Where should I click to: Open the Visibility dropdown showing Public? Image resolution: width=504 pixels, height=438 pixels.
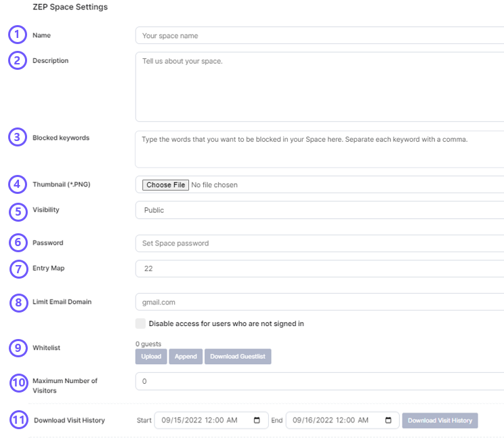[x=318, y=210]
